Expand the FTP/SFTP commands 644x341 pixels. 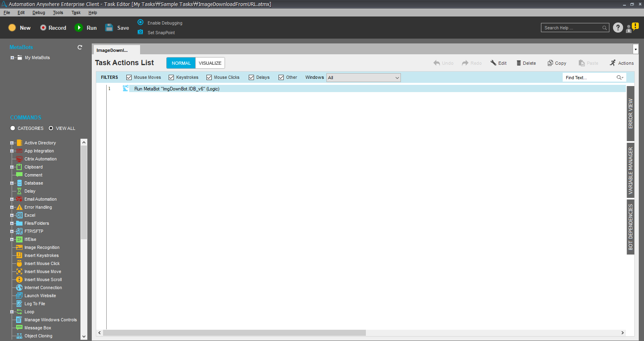12,231
